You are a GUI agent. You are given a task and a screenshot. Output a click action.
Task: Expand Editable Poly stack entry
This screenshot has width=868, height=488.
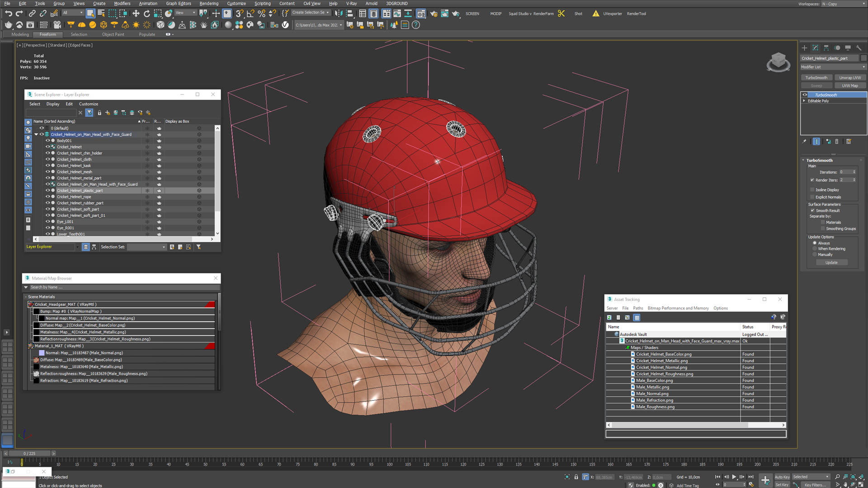[x=804, y=101]
